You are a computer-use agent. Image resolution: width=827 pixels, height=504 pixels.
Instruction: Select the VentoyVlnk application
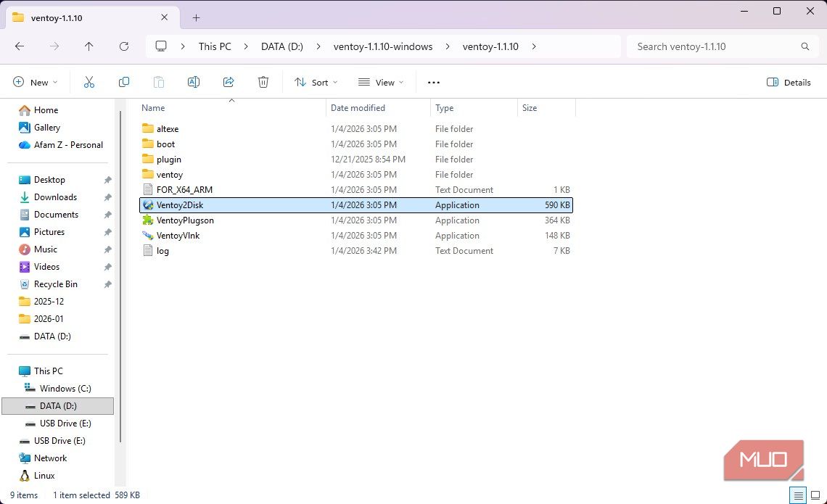356,236
